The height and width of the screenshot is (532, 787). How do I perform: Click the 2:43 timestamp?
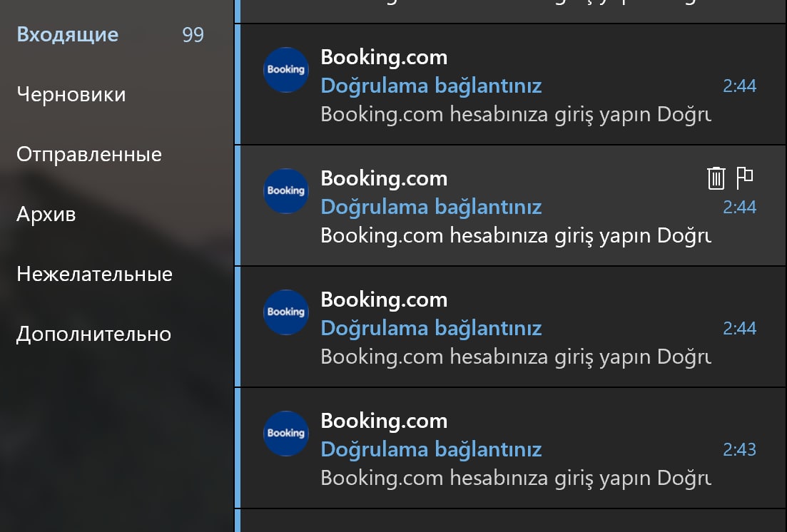coord(739,449)
